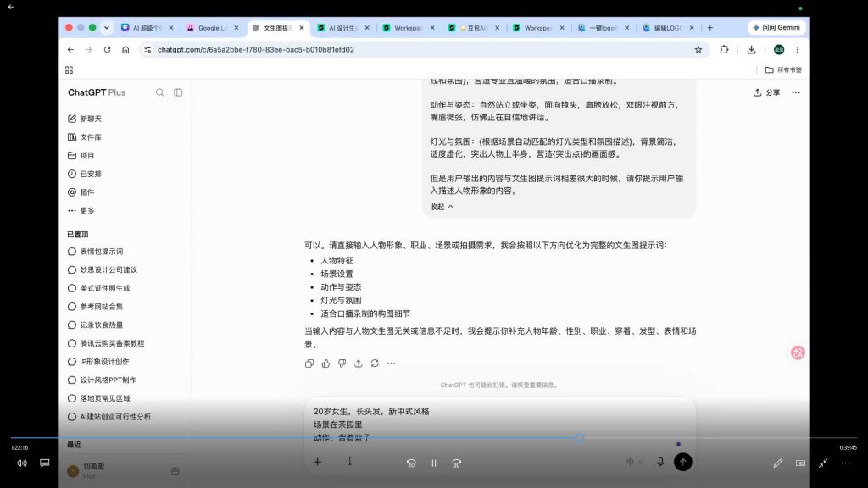This screenshot has height=488, width=868.
Task: Expand 更多 in the sidebar
Action: click(x=81, y=210)
